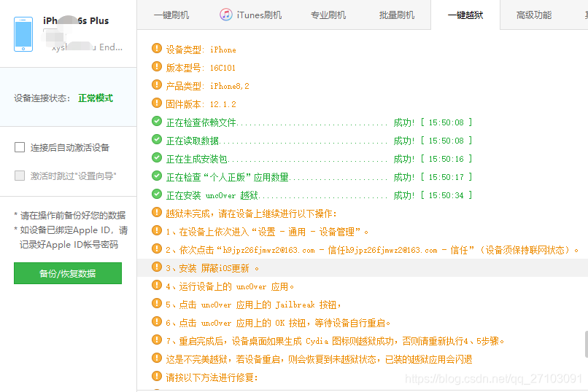Toggle 激活时跳过"设置向导" checkbox
Screen dimensions: 588x392
click(x=20, y=176)
